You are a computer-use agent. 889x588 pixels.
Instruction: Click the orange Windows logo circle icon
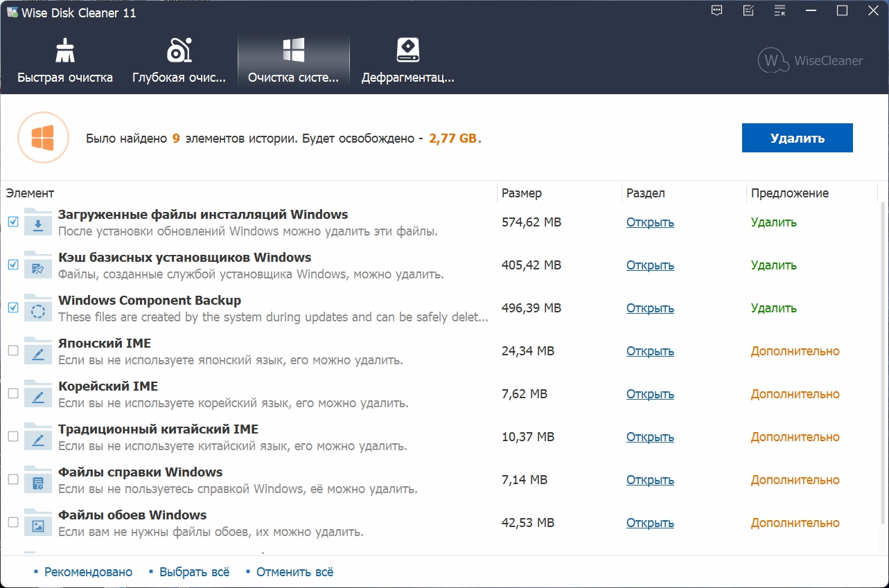tap(43, 138)
